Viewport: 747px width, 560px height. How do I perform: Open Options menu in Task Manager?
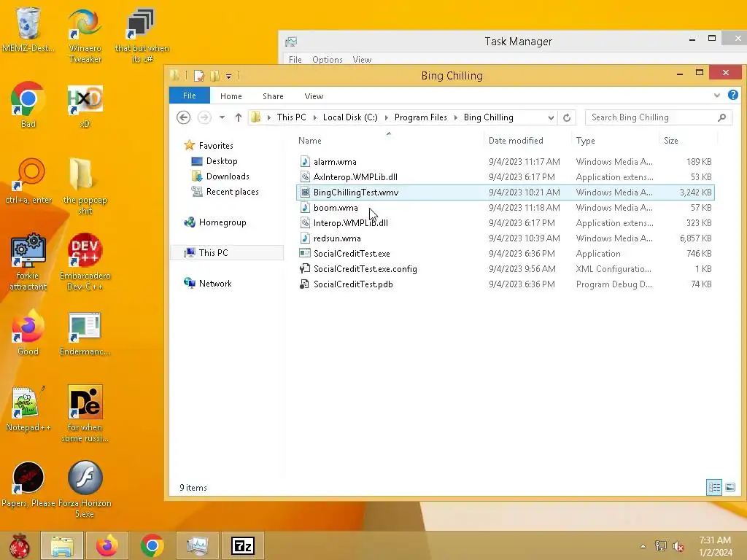[328, 60]
